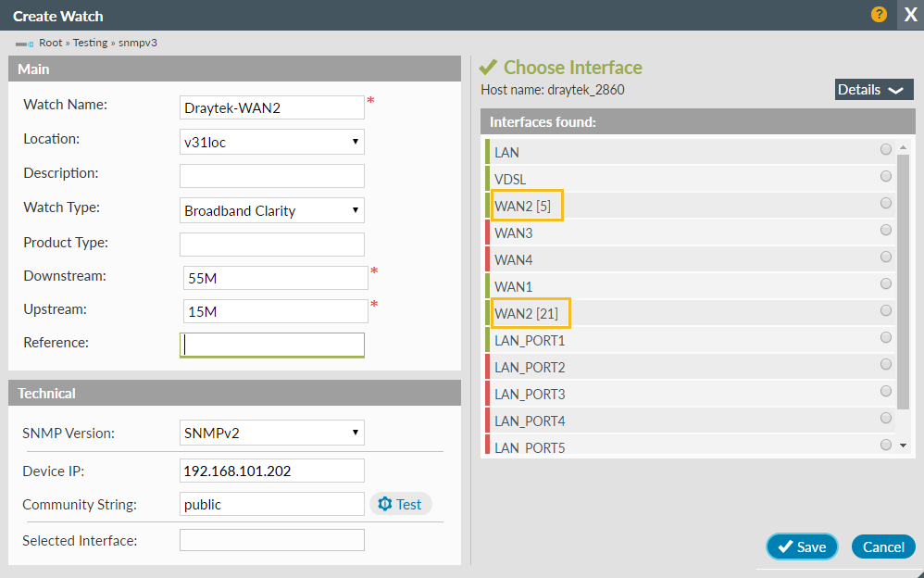Open help via the orange question mark icon
This screenshot has width=924, height=578.
tap(878, 15)
